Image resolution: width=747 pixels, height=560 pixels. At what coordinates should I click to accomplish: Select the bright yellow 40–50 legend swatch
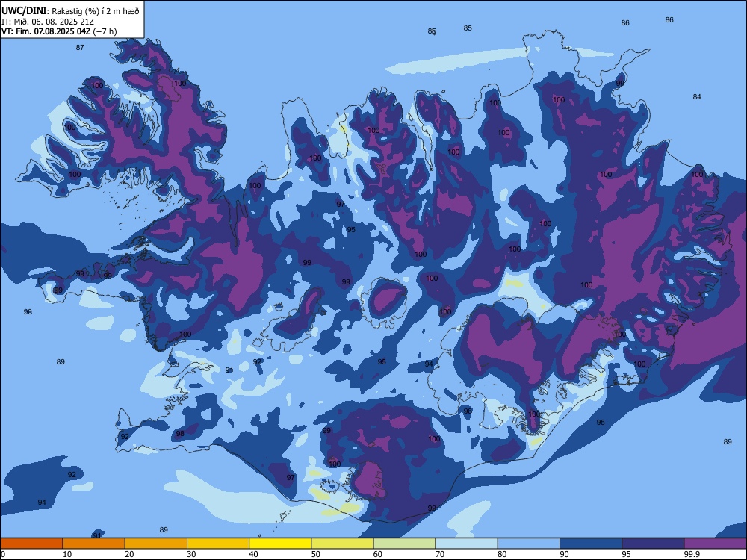click(x=280, y=544)
